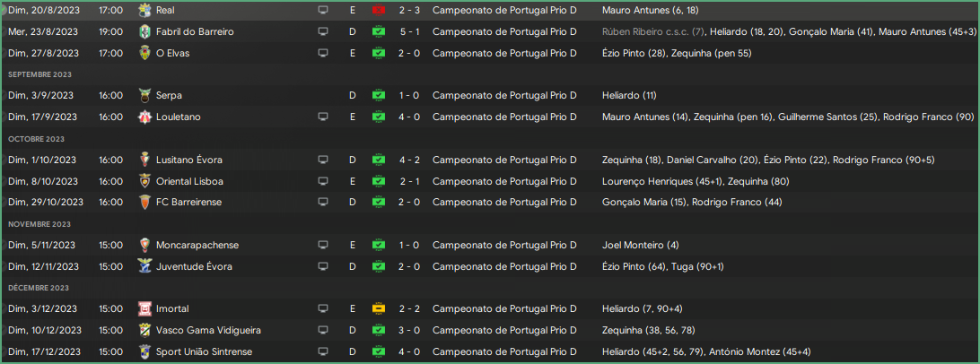Click the Louletano club badge
This screenshot has height=364, width=980.
tap(145, 117)
